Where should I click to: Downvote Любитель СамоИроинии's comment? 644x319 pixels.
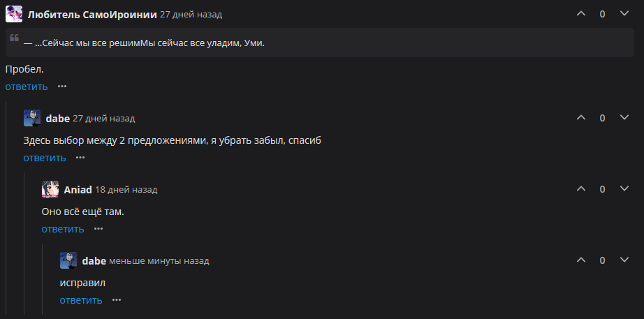624,14
